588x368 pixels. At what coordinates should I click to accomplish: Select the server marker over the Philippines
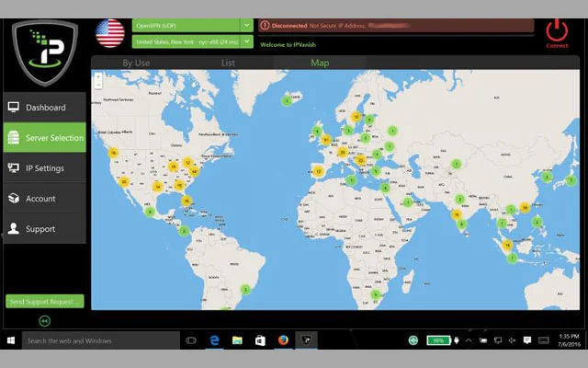tap(537, 222)
